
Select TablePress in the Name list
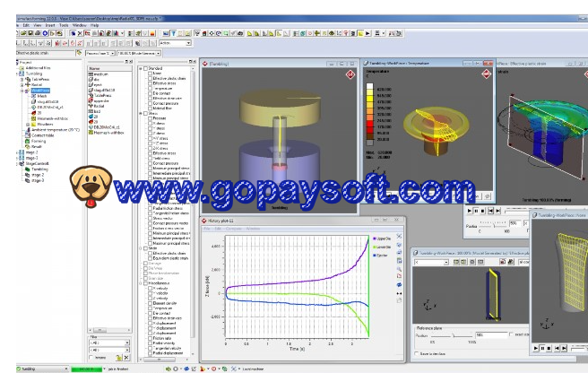[102, 95]
